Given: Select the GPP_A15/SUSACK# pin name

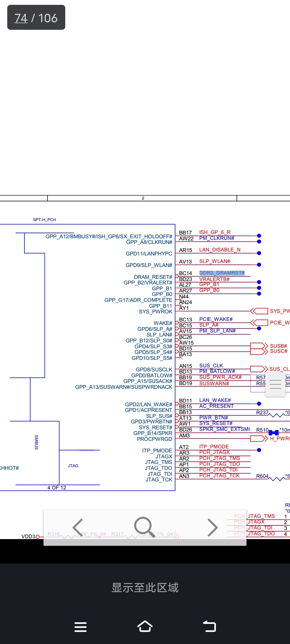Looking at the screenshot, I should pos(148,381).
